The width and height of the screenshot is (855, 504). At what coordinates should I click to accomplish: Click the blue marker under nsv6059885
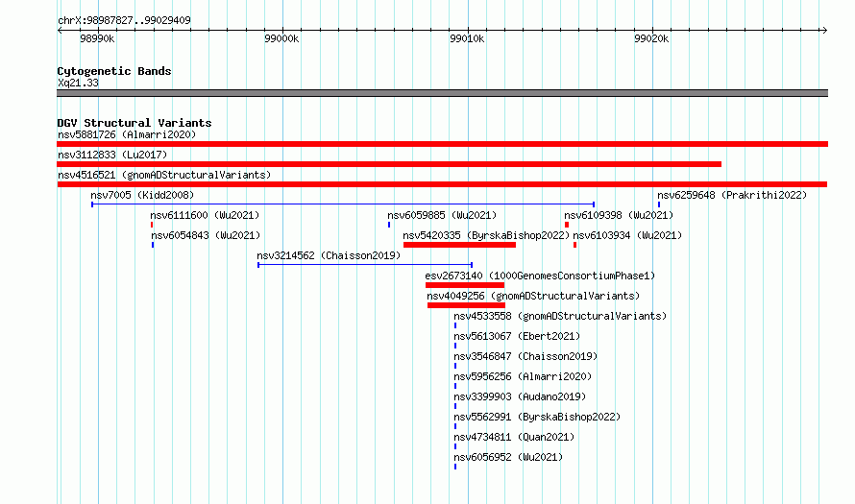pyautogui.click(x=389, y=225)
